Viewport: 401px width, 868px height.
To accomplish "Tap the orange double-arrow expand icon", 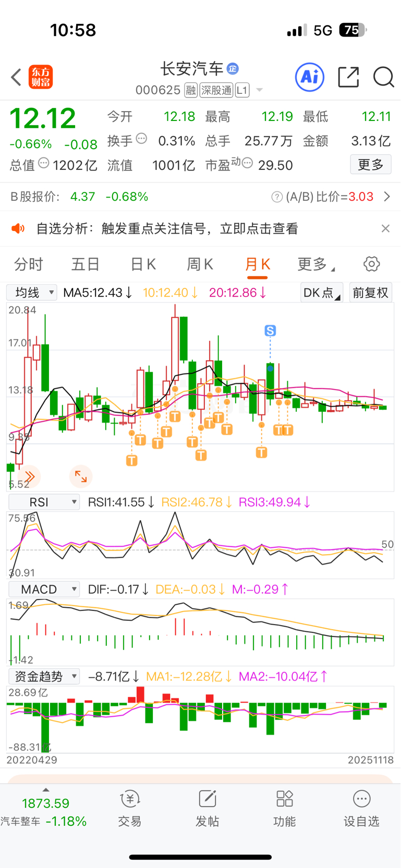I will coord(29,476).
